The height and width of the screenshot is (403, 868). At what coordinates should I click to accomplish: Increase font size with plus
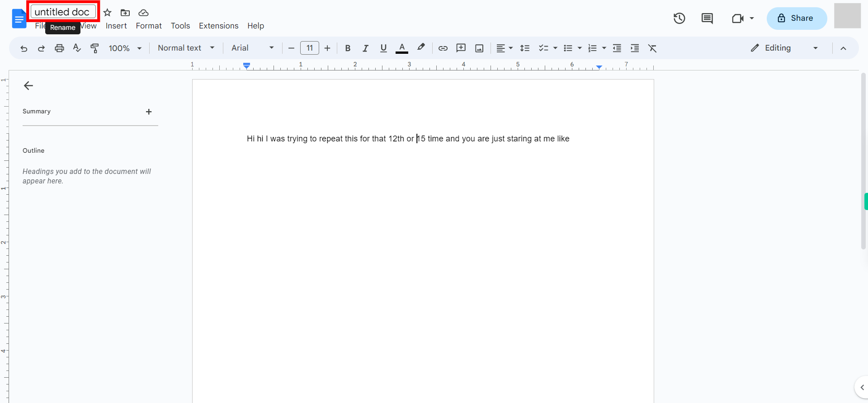pyautogui.click(x=327, y=48)
